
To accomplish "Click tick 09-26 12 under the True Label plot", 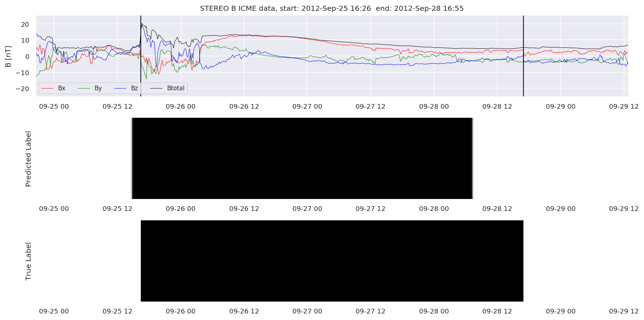I will tap(244, 311).
